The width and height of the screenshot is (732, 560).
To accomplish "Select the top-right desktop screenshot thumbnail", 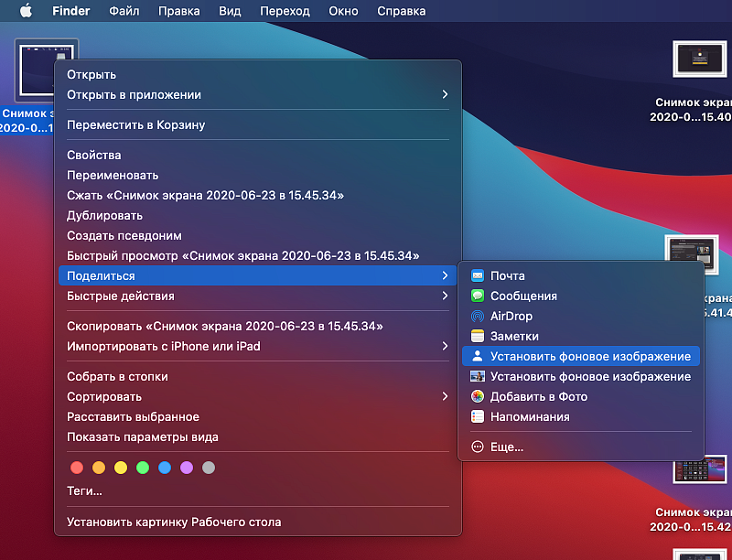I will point(699,60).
